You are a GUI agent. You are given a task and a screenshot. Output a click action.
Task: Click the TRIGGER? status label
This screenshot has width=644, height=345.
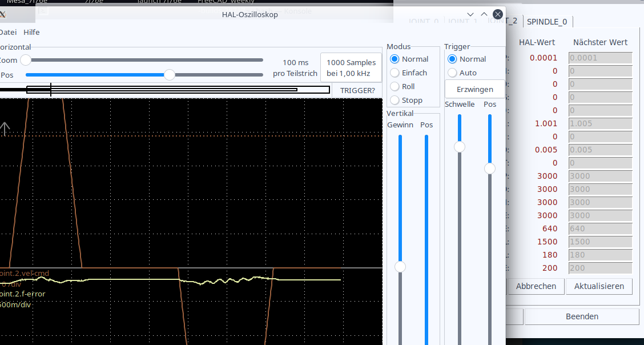click(x=357, y=90)
